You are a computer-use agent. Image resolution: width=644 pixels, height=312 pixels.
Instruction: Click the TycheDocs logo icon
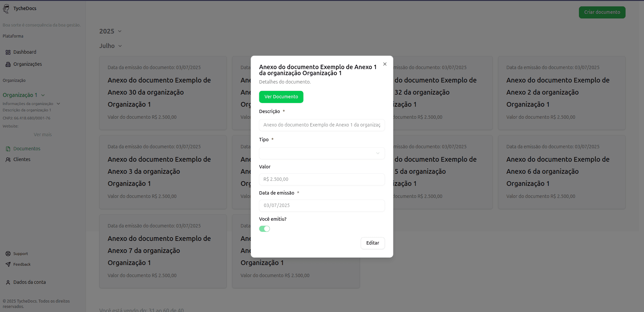tap(6, 9)
